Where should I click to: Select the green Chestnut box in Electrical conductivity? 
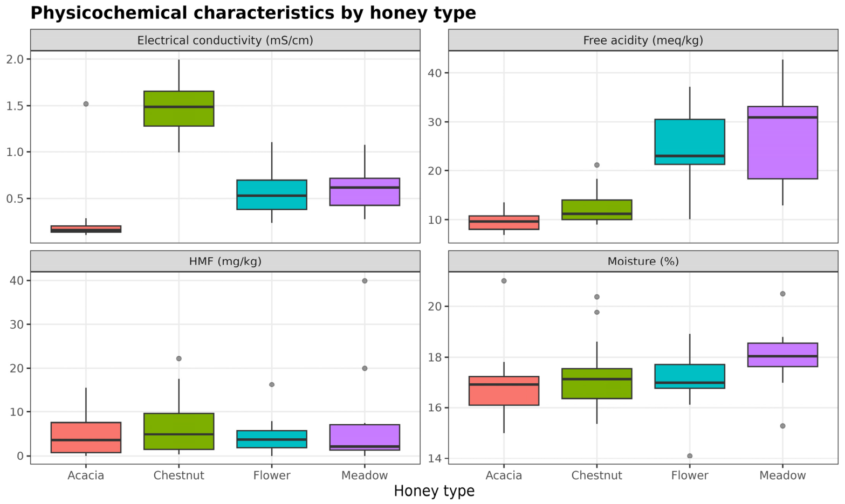point(179,108)
